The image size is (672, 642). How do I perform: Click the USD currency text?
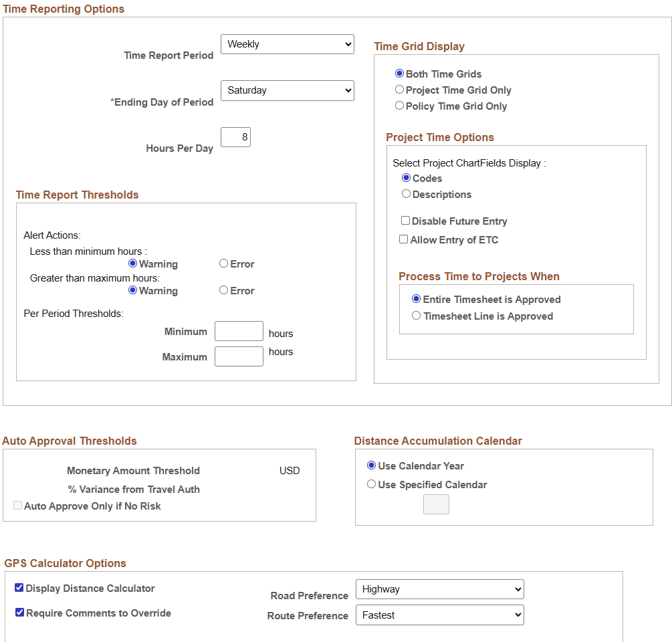click(x=290, y=471)
